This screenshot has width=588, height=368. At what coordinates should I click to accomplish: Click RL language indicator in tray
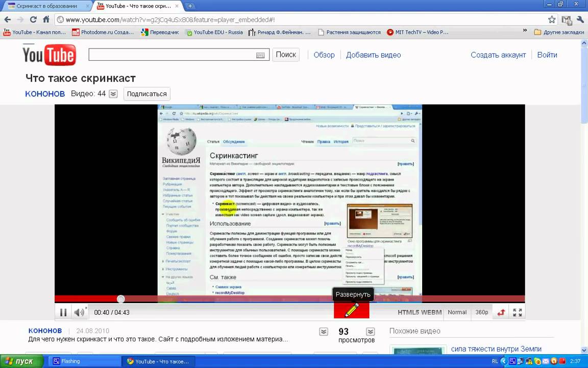click(495, 361)
